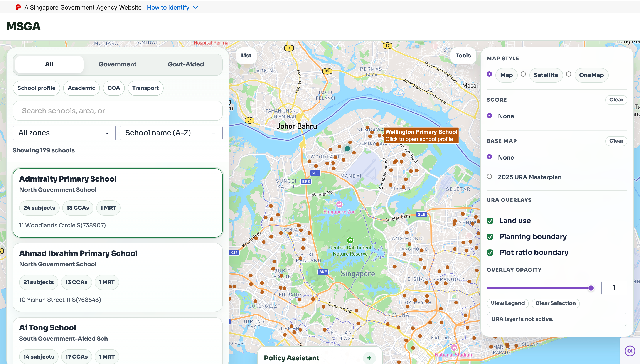Open the Academic filter
This screenshot has width=640, height=364.
[x=81, y=88]
